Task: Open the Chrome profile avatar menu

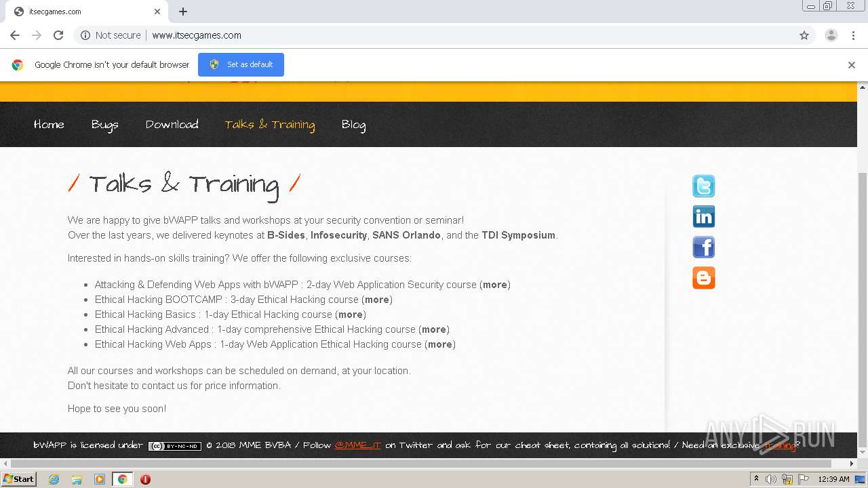Action: point(831,35)
